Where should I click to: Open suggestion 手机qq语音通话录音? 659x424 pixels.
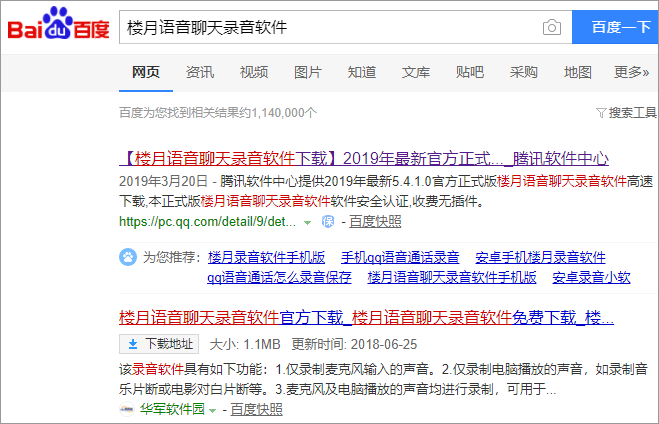tap(400, 257)
